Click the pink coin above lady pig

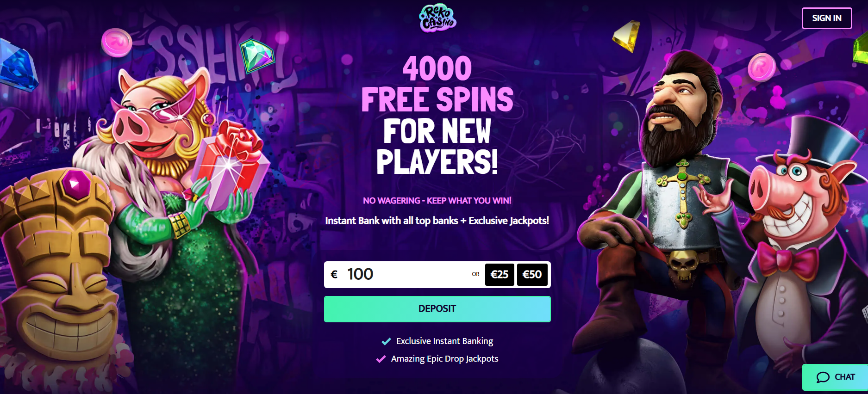[x=117, y=43]
